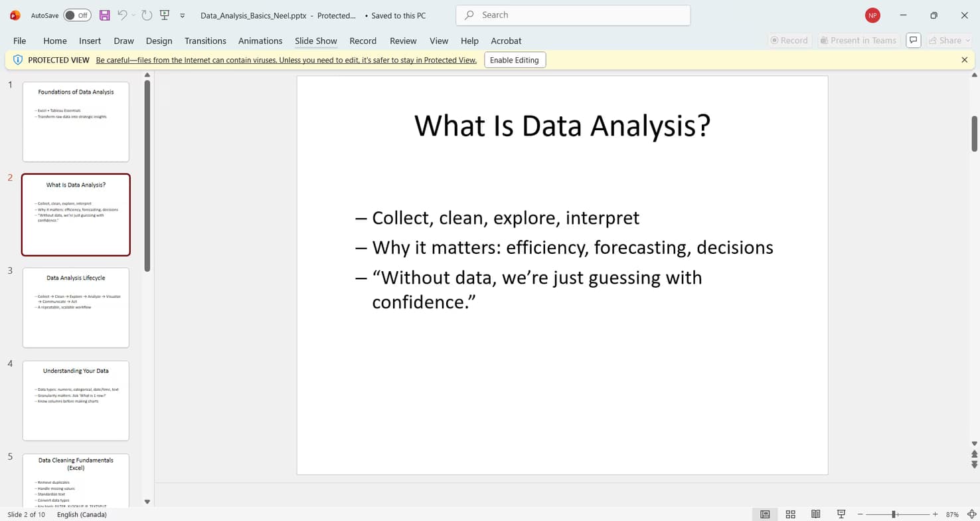Start Slide Show from the status bar icon
This screenshot has width=980, height=521.
click(841, 514)
